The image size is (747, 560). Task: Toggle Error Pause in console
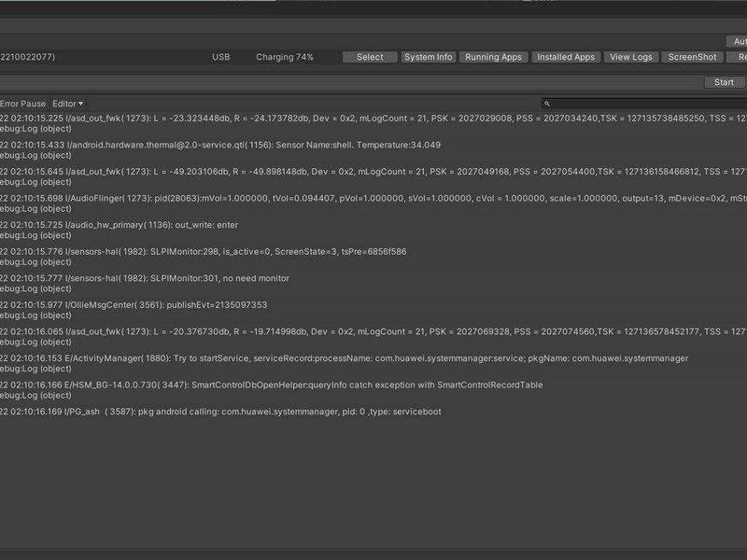point(22,104)
